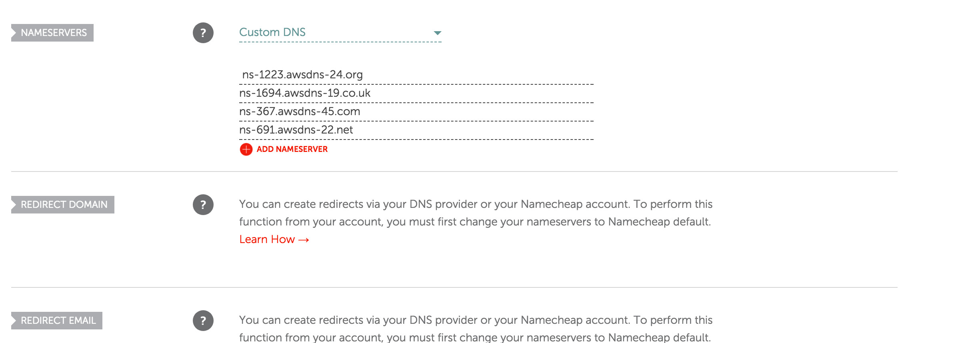Click the ADD NAMESERVER button

[x=292, y=149]
